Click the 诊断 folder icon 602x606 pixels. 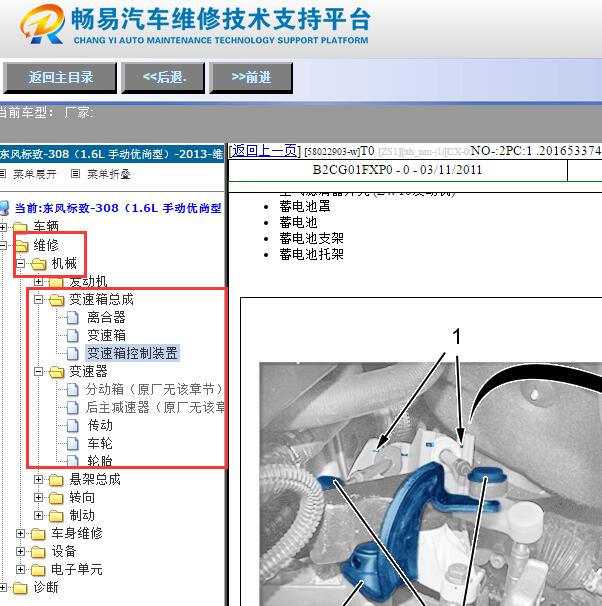coord(20,588)
